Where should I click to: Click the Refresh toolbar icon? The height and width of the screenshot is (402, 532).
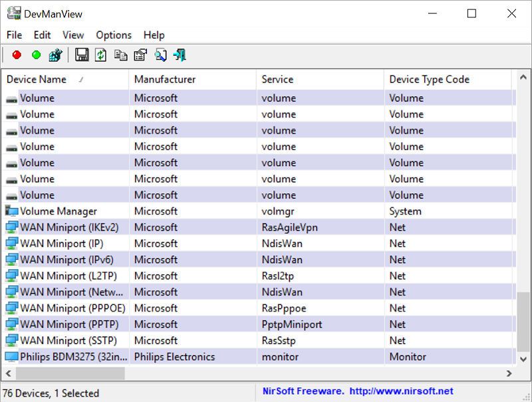click(x=100, y=55)
